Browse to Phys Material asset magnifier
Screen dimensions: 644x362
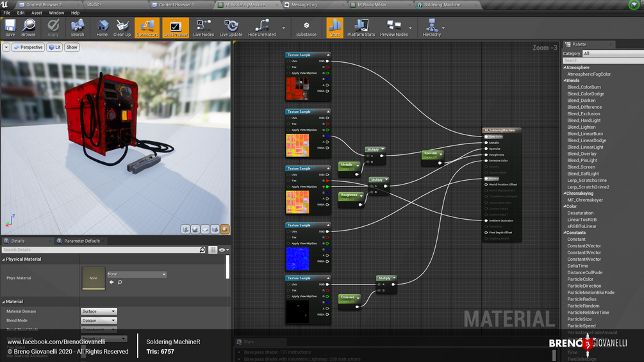click(x=120, y=282)
